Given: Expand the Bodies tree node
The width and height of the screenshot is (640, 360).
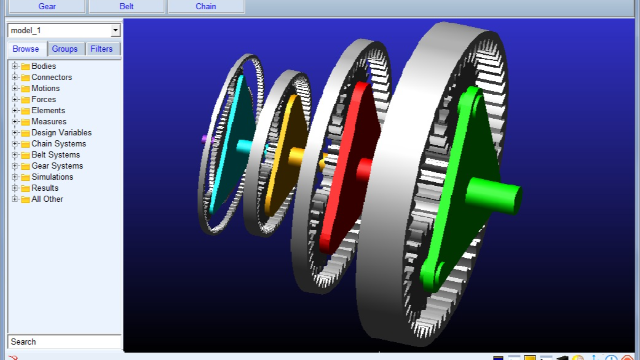Looking at the screenshot, I should [15, 66].
